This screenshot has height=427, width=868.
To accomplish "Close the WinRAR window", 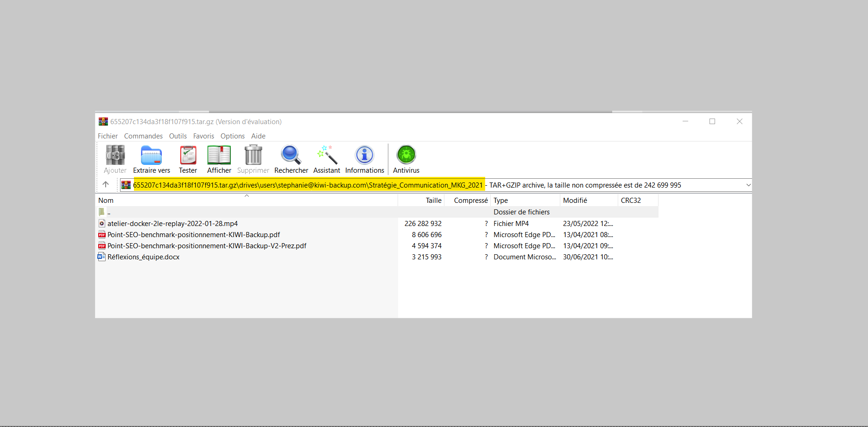I will (740, 121).
